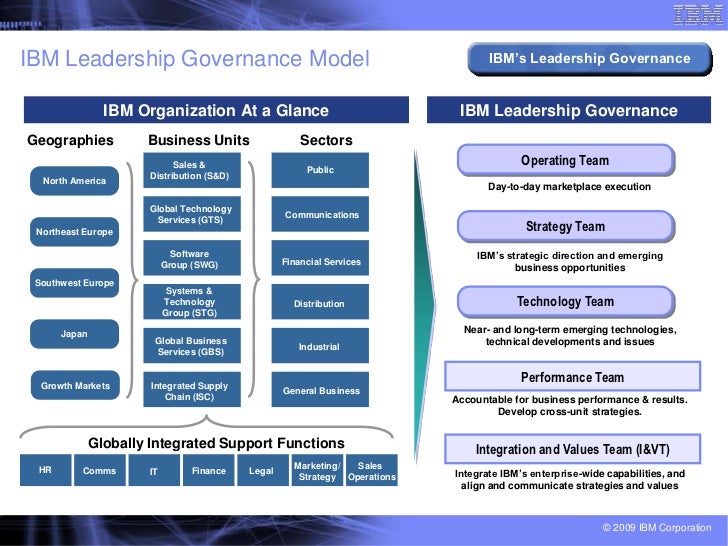
Task: Click the Integrated Supply Chain (ISC) box
Action: 192,390
